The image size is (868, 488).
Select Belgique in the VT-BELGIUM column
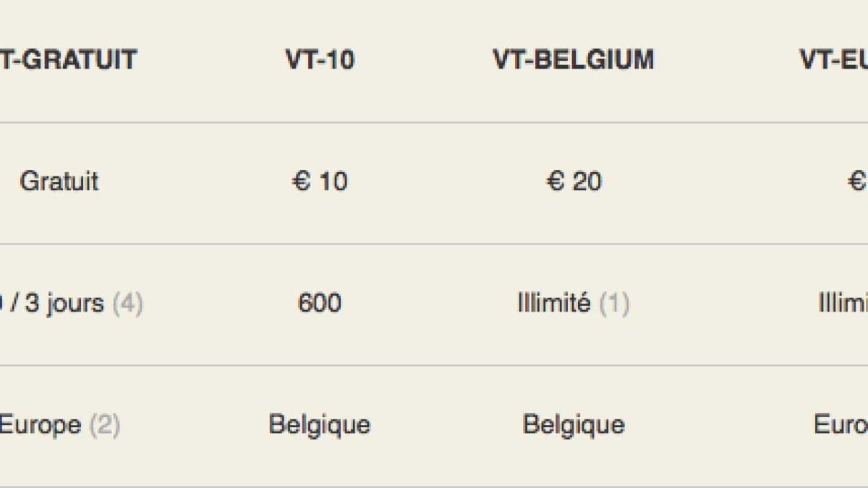pos(574,424)
